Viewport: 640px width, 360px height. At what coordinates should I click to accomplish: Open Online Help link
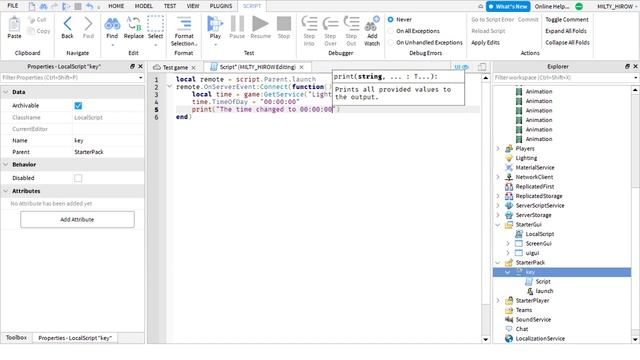[x=552, y=7]
